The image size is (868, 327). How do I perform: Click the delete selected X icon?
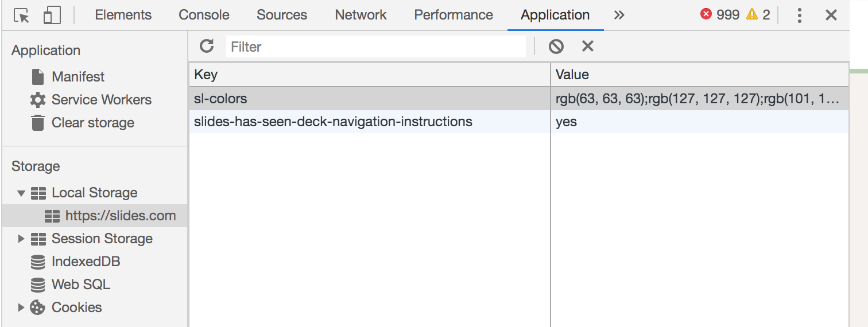[587, 46]
